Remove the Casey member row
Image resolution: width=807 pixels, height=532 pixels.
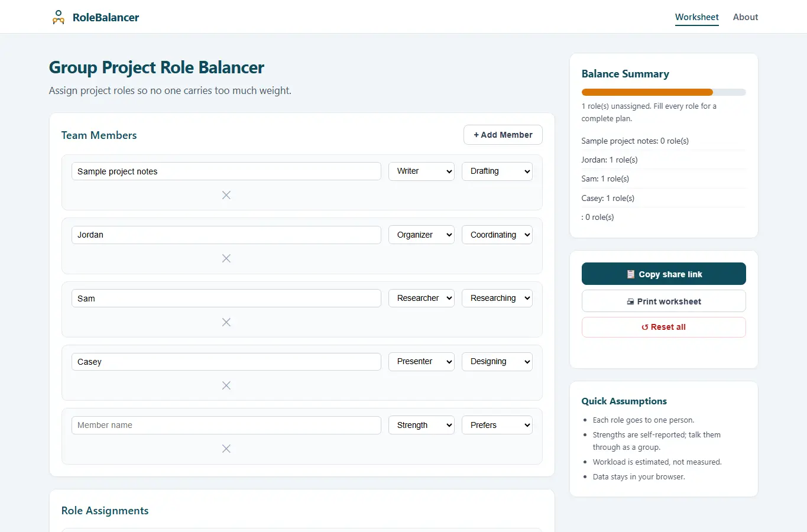(x=226, y=385)
